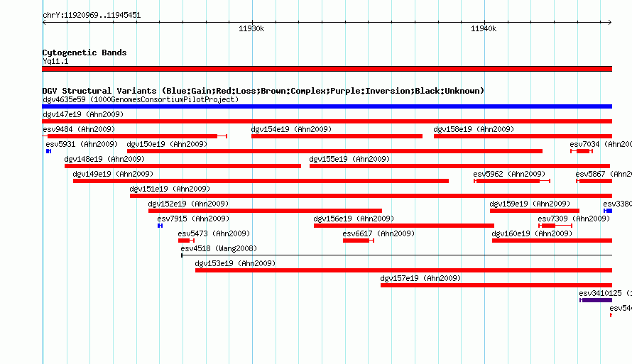Click the right arrow end of ruler

(x=609, y=22)
